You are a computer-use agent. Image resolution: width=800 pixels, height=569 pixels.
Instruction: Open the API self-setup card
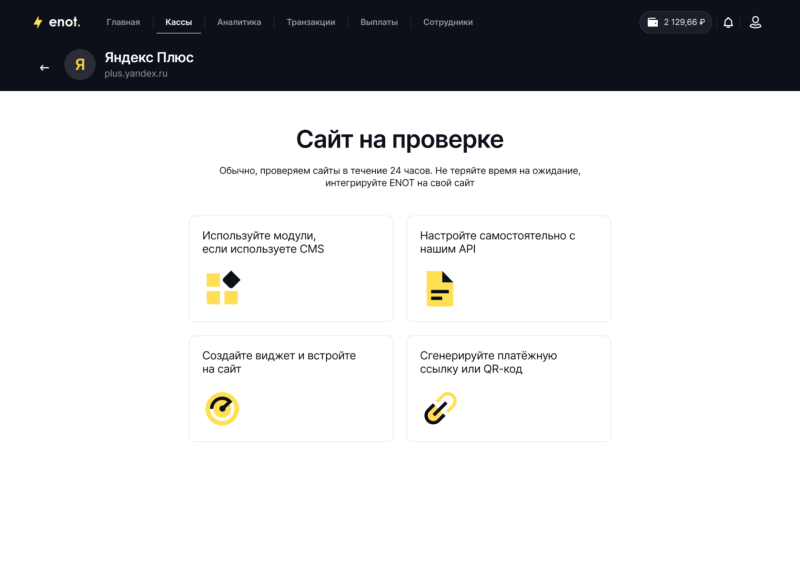(509, 268)
